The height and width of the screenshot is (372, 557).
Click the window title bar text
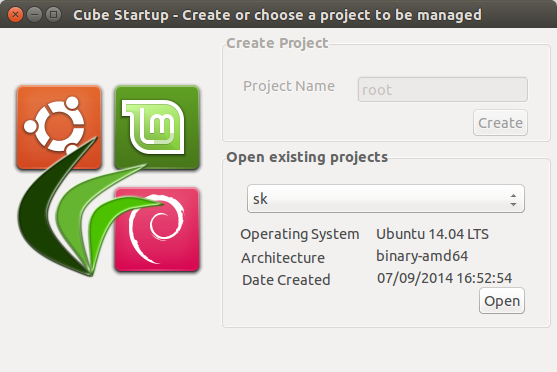pos(277,15)
